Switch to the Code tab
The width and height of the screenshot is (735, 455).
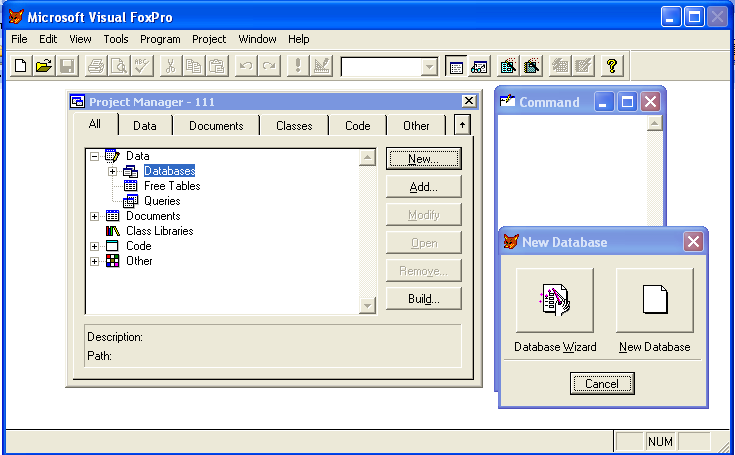point(358,126)
